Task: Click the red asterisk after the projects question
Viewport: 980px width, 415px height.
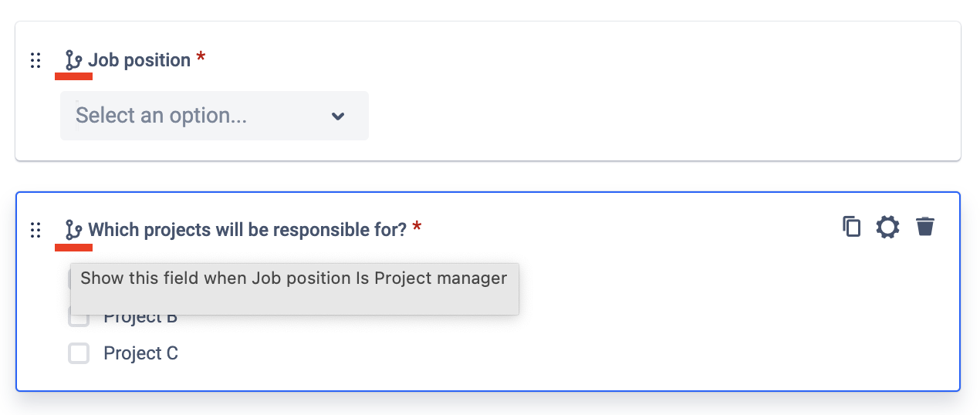Action: (x=417, y=228)
